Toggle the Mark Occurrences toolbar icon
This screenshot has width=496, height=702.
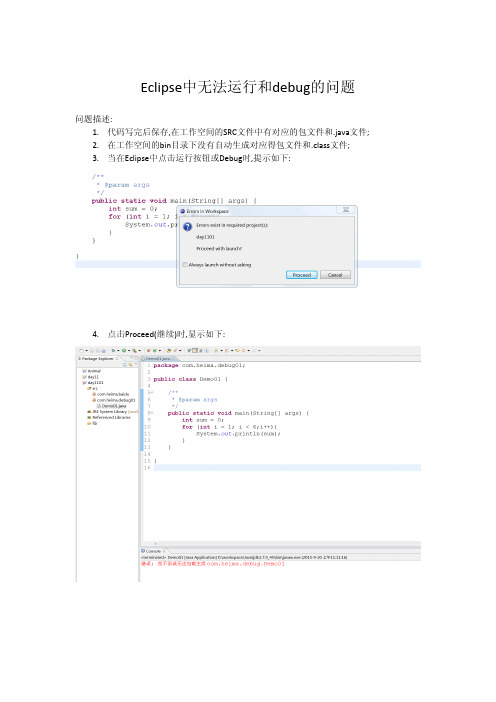195,351
